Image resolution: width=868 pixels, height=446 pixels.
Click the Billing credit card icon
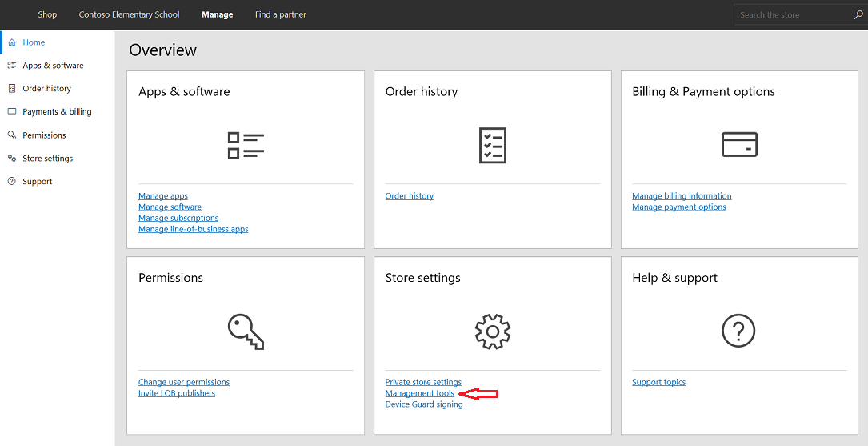point(739,144)
